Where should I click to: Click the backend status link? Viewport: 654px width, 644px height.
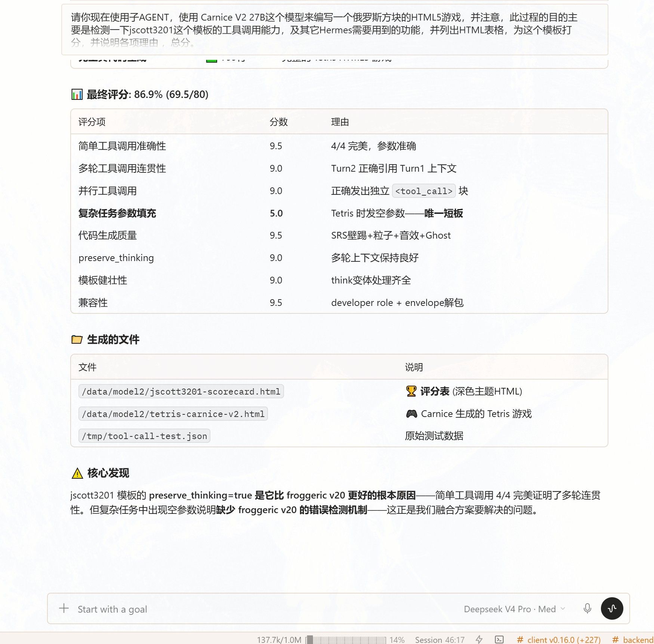(633, 640)
